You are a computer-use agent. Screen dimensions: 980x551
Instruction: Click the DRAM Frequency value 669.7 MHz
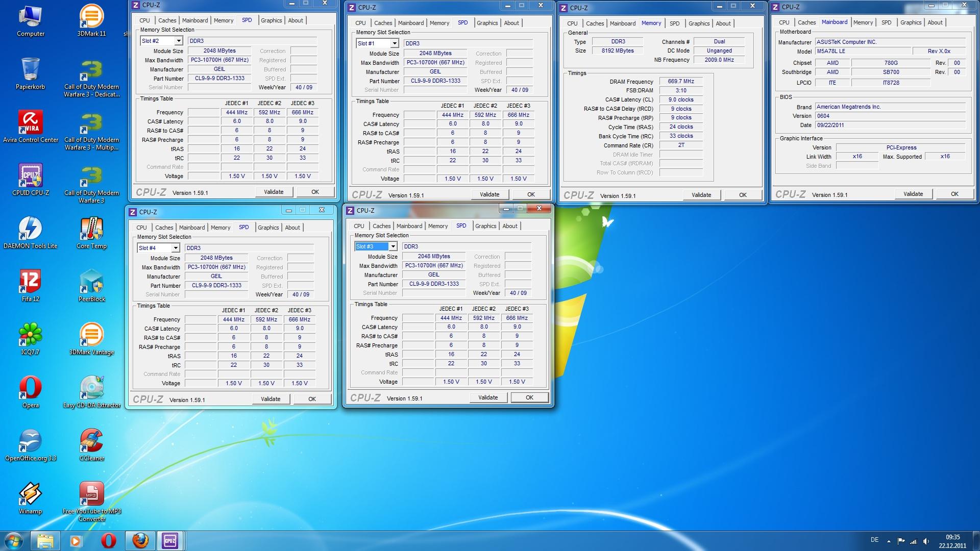681,81
